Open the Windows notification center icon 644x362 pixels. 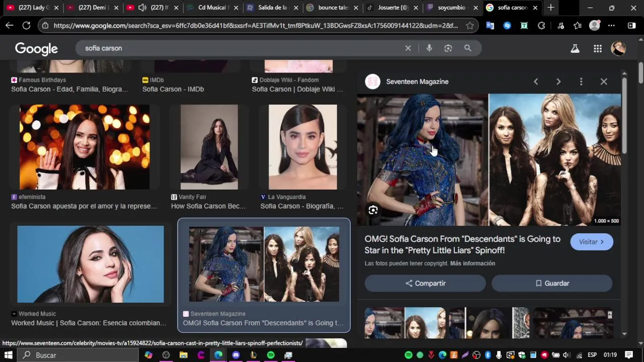[x=629, y=355]
